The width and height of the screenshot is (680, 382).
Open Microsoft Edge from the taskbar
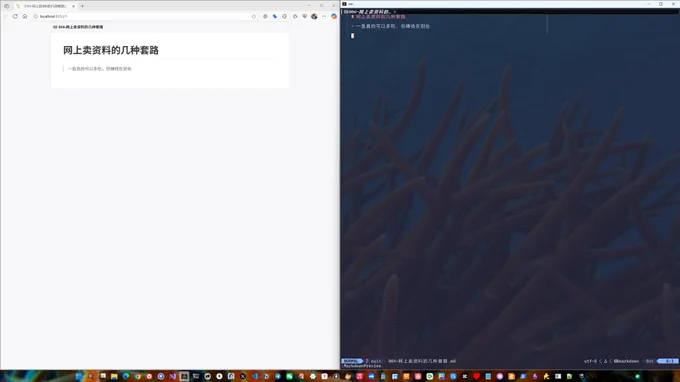tap(126, 376)
